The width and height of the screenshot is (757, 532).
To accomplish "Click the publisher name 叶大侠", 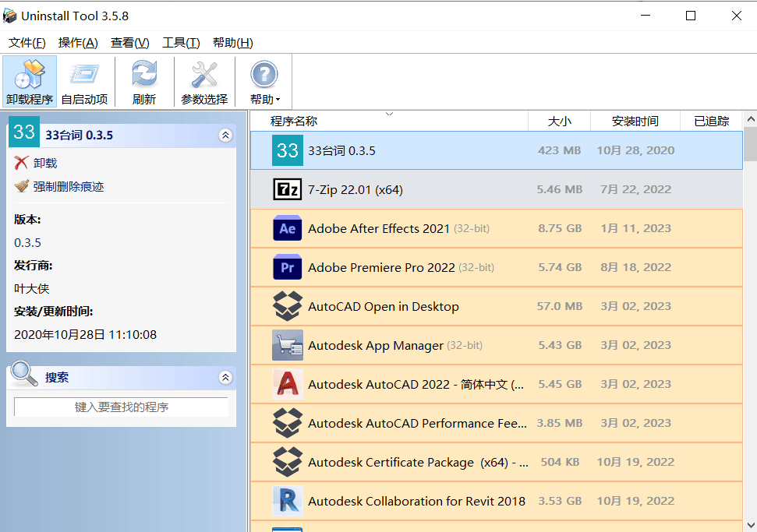I will [32, 288].
